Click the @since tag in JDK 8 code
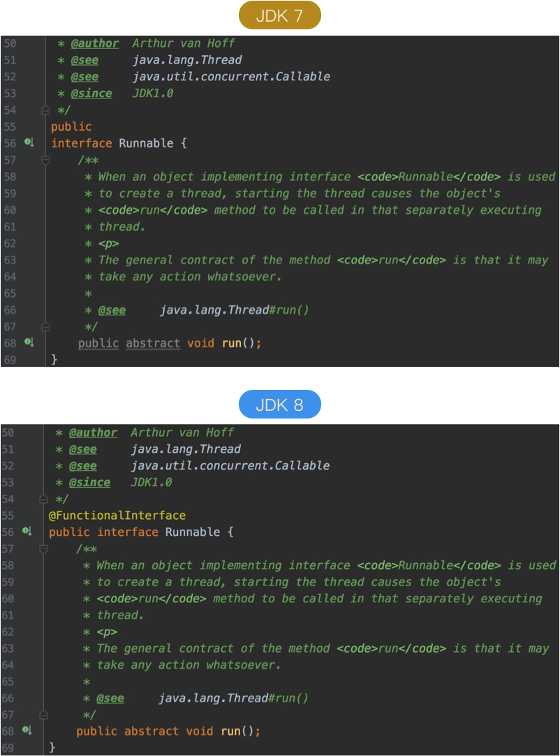The height and width of the screenshot is (756, 560). [89, 483]
